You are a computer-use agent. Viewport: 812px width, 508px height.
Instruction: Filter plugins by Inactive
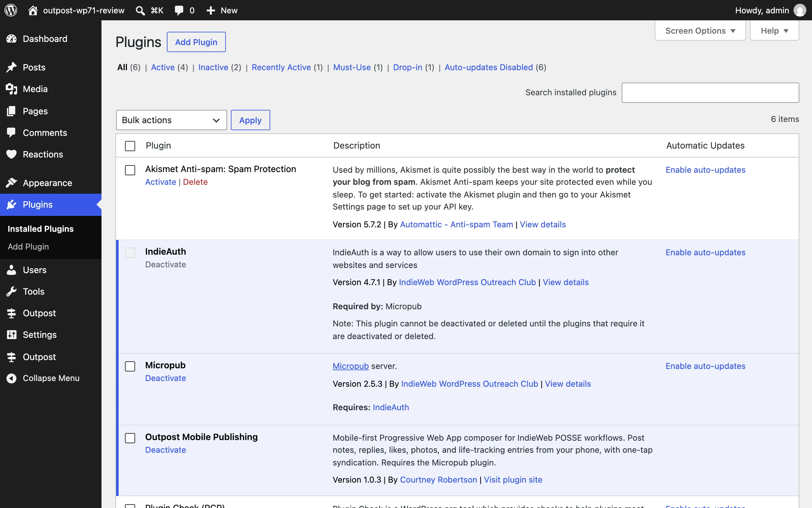pos(213,67)
